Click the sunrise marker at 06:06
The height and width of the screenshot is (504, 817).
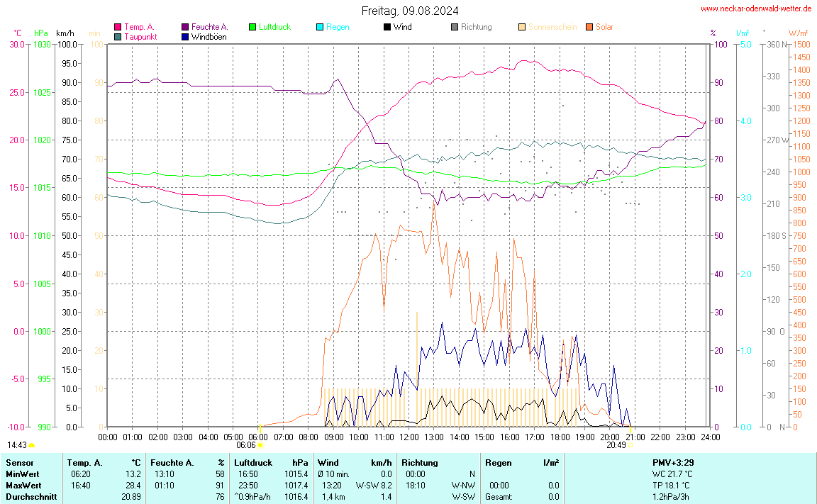(x=260, y=445)
